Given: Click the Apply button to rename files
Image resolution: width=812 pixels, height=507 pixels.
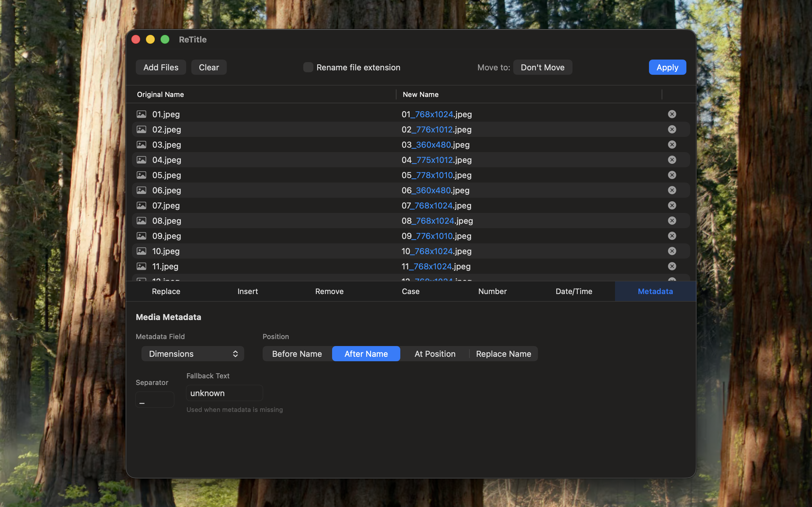Looking at the screenshot, I should [x=667, y=67].
